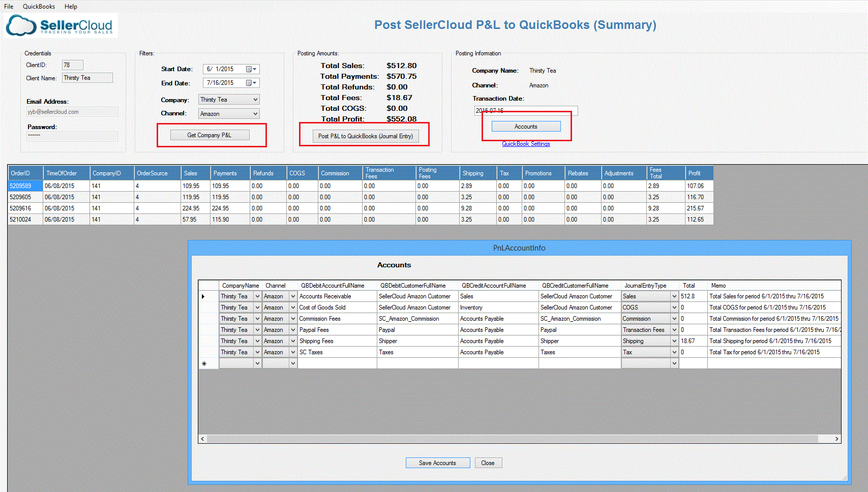Click the Inventory credit account cell
This screenshot has width=868, height=492.
[498, 307]
